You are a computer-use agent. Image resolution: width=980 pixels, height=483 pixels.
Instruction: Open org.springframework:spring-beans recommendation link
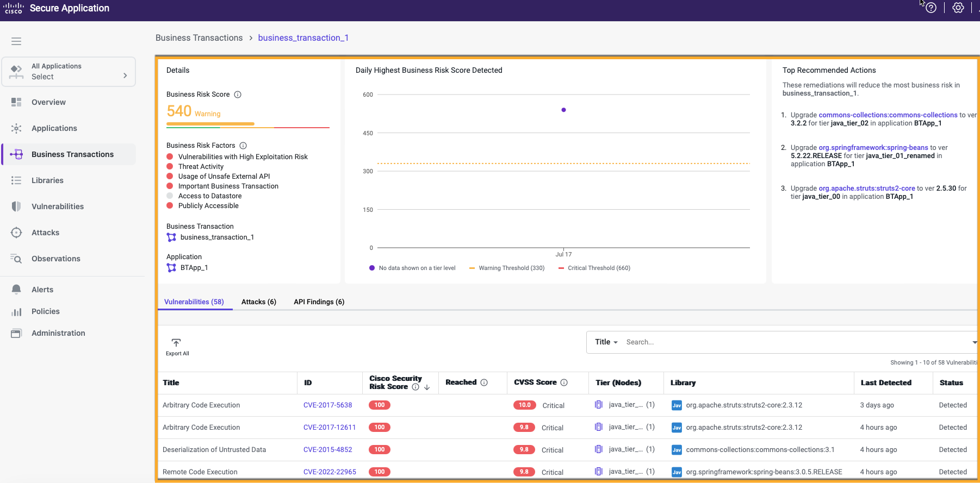pos(873,148)
